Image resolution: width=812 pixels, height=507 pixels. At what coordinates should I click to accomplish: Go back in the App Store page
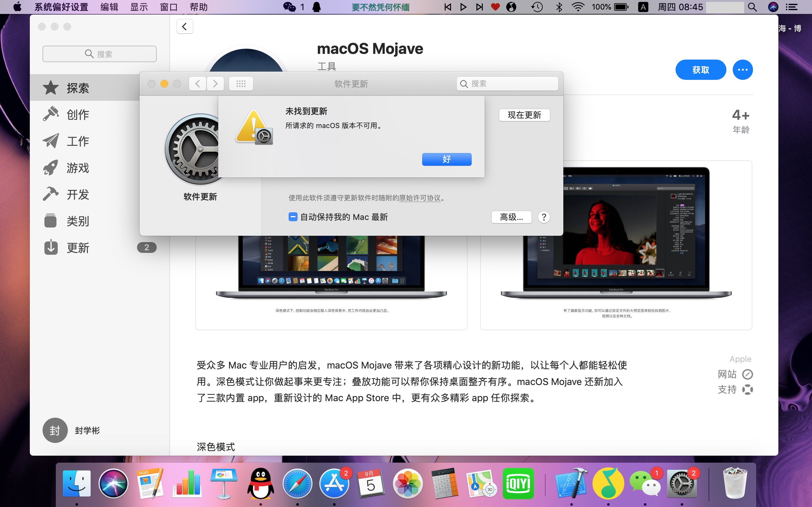coord(185,27)
